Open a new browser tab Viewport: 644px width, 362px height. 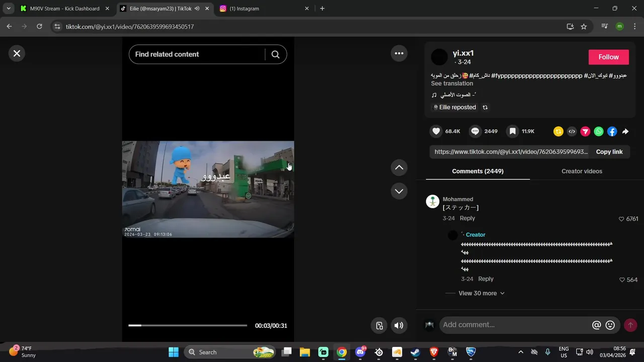click(x=322, y=9)
